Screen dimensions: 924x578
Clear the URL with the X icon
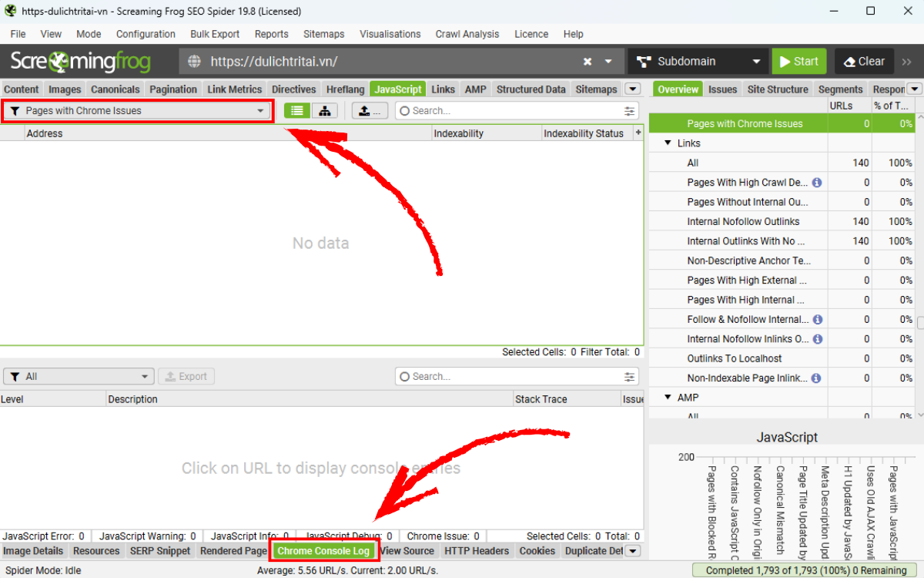click(588, 62)
